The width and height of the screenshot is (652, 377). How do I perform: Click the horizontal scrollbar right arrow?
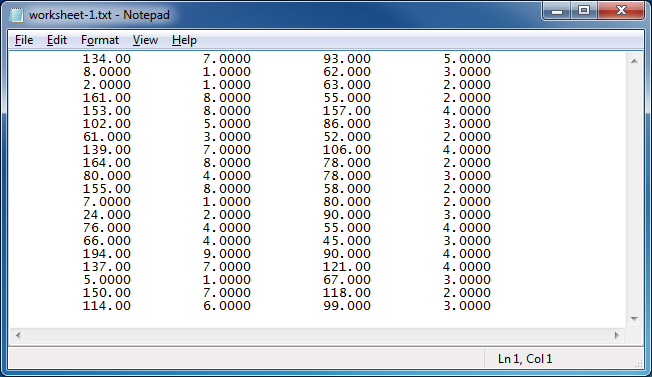tap(617, 335)
